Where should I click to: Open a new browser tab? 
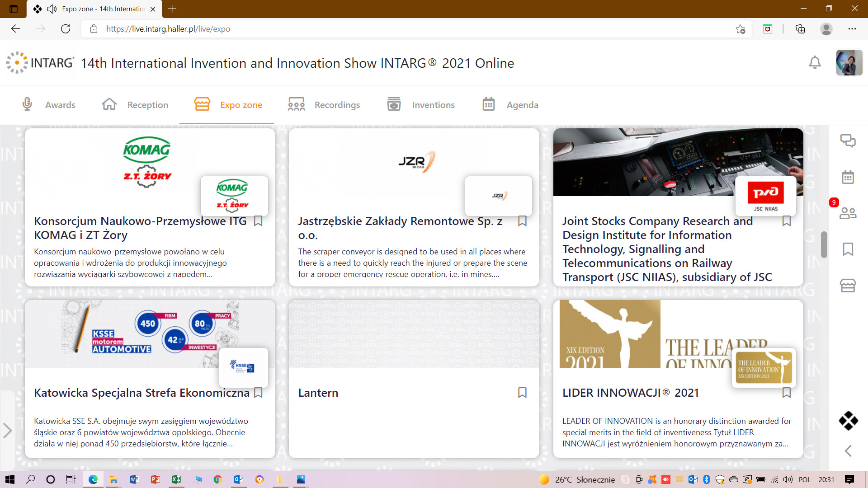coord(172,9)
